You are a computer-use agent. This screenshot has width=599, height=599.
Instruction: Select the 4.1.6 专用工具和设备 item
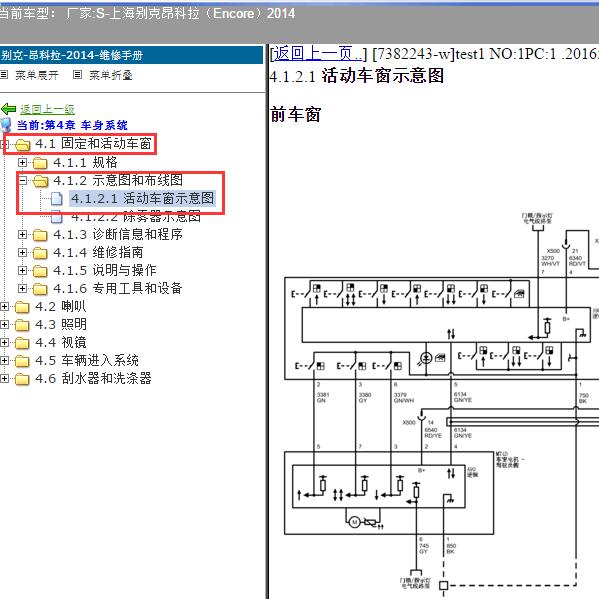pyautogui.click(x=118, y=288)
